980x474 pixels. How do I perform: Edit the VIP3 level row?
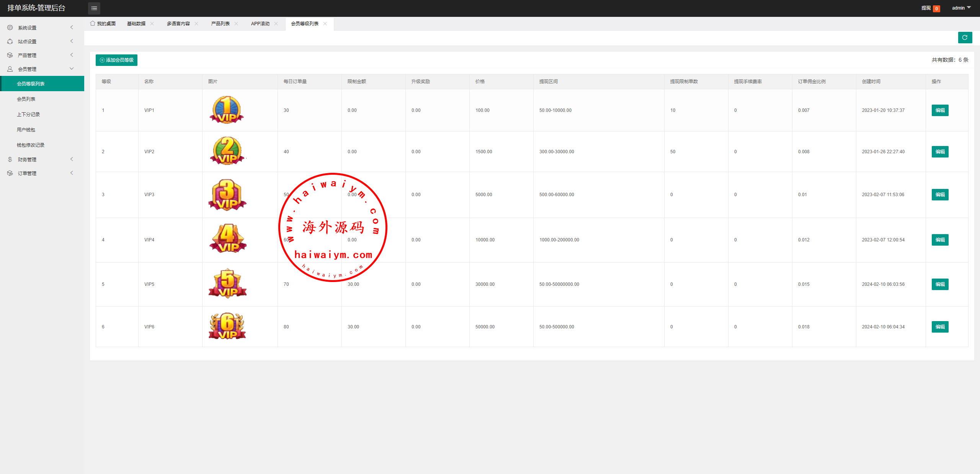pyautogui.click(x=940, y=195)
